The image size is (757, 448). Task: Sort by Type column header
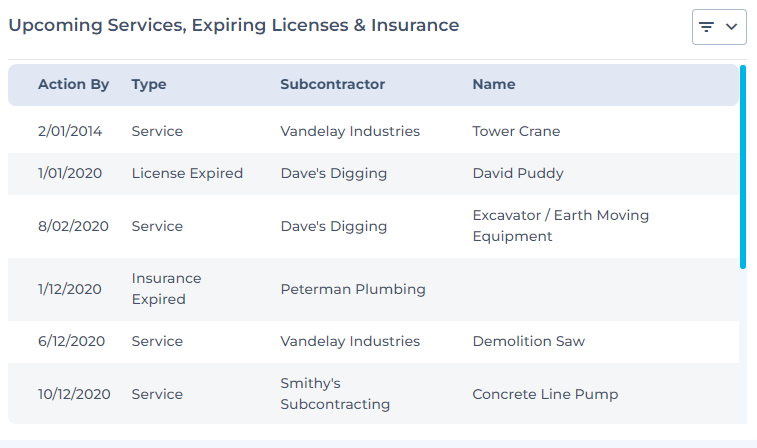(149, 85)
